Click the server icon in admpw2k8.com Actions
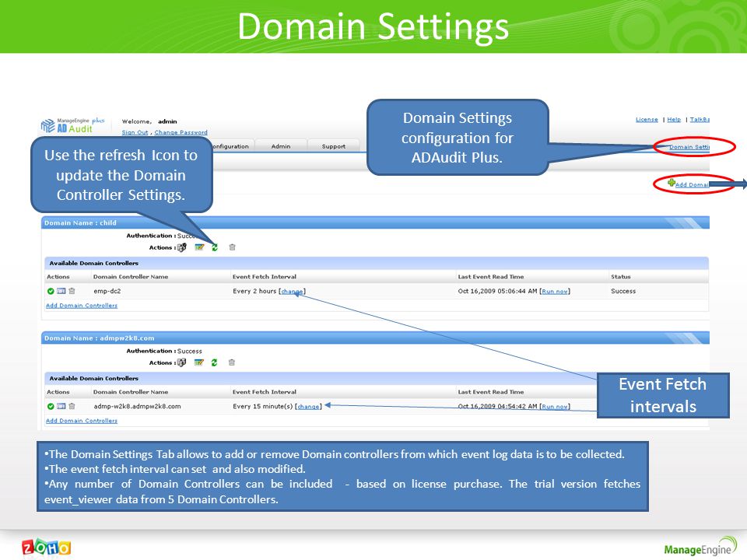Viewport: 747px width, 560px height. [x=181, y=363]
